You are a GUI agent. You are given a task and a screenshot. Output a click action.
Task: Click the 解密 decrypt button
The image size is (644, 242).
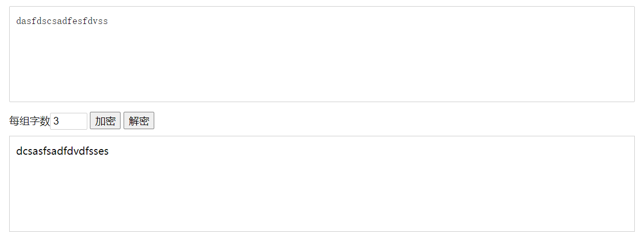point(139,121)
